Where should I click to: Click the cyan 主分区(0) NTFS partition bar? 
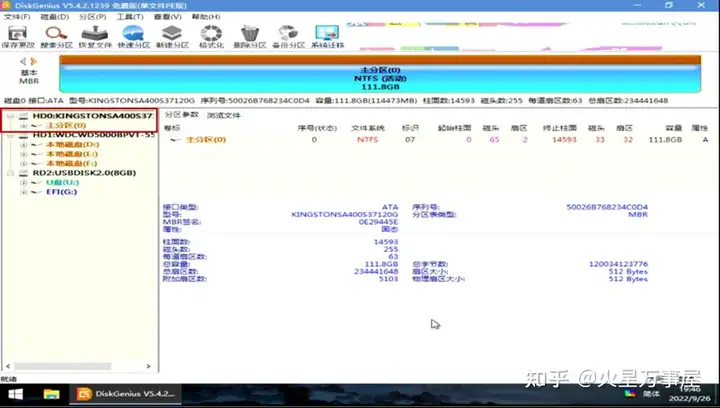[x=380, y=78]
